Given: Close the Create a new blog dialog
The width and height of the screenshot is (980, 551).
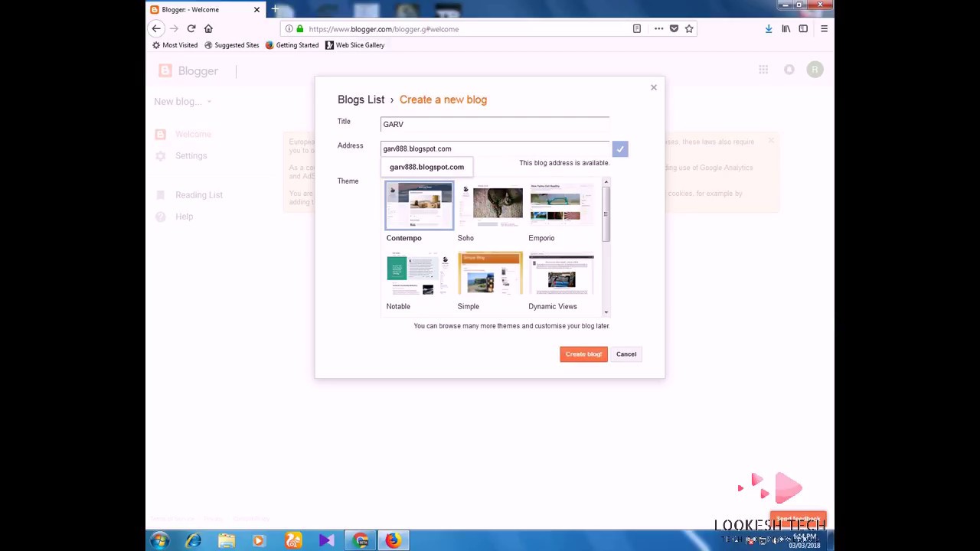Looking at the screenshot, I should [x=654, y=87].
